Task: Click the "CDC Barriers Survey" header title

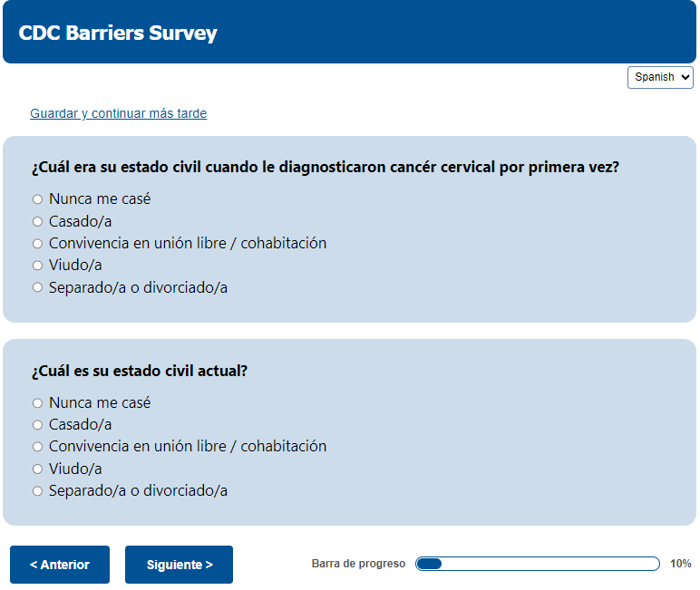Action: click(x=118, y=34)
